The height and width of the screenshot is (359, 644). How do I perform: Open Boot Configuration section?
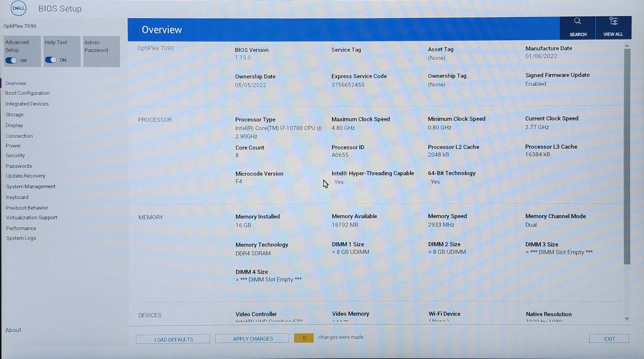28,93
